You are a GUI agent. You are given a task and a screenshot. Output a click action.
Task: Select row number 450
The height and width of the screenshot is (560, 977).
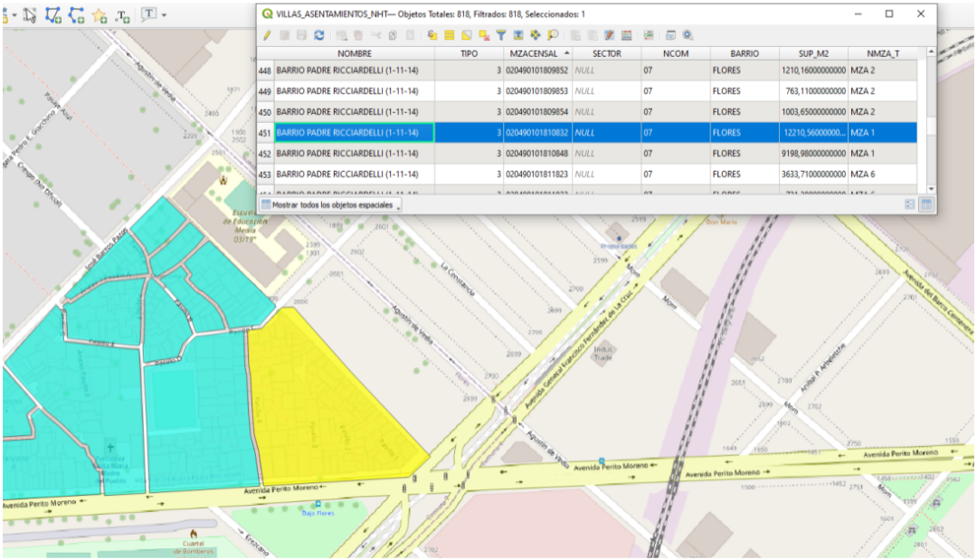(x=265, y=112)
